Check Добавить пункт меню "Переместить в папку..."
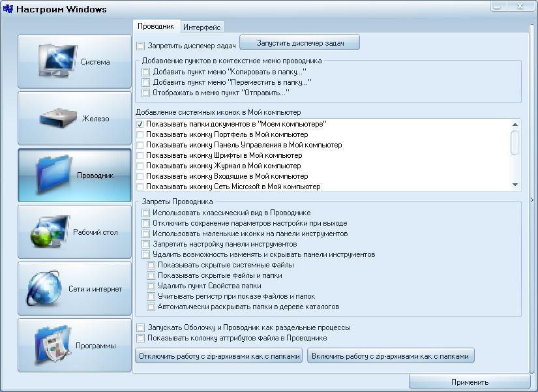Screen dimensions: 538x392 pos(145,82)
